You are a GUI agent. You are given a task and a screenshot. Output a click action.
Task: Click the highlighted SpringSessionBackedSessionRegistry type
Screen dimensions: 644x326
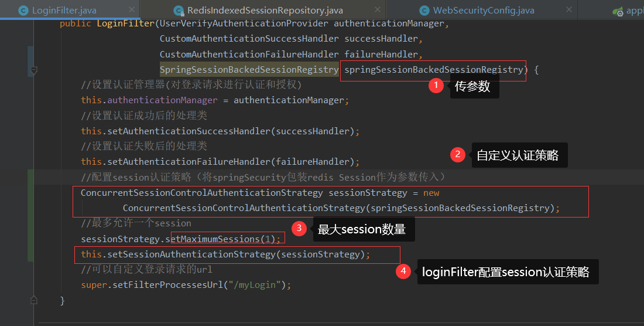pos(249,69)
